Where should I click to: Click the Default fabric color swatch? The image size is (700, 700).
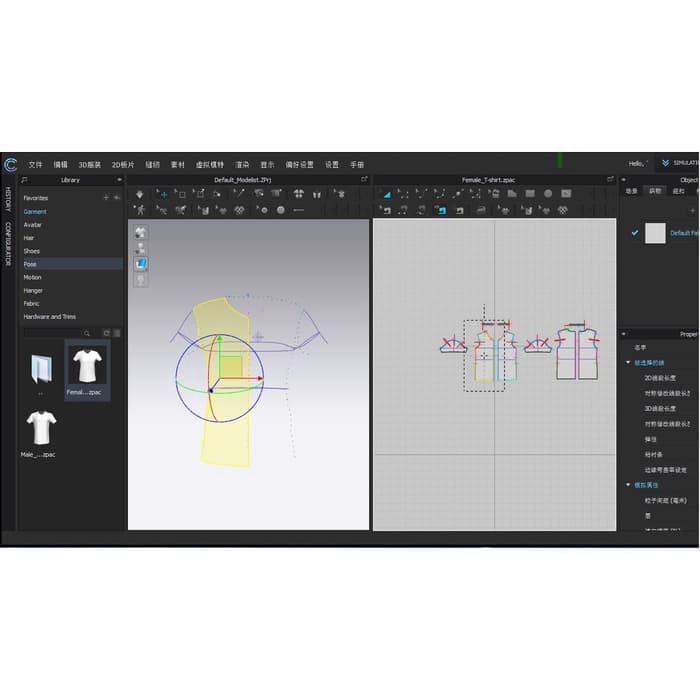655,233
